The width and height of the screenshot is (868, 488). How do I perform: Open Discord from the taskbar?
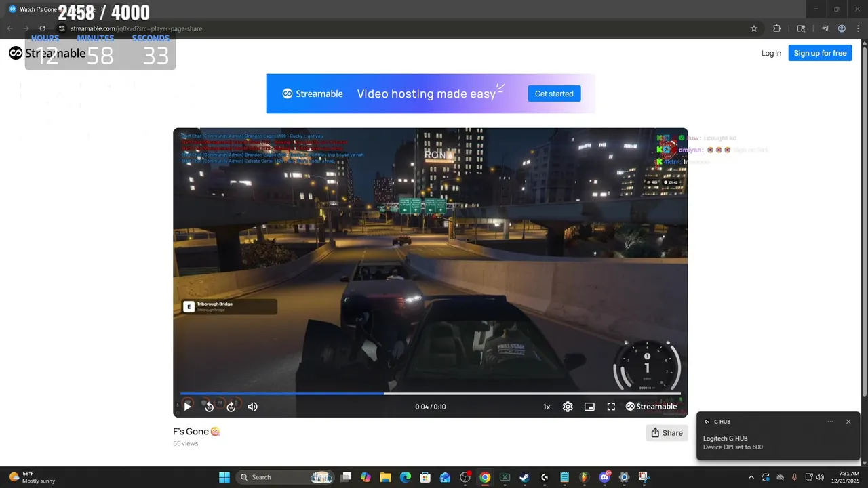tap(604, 477)
